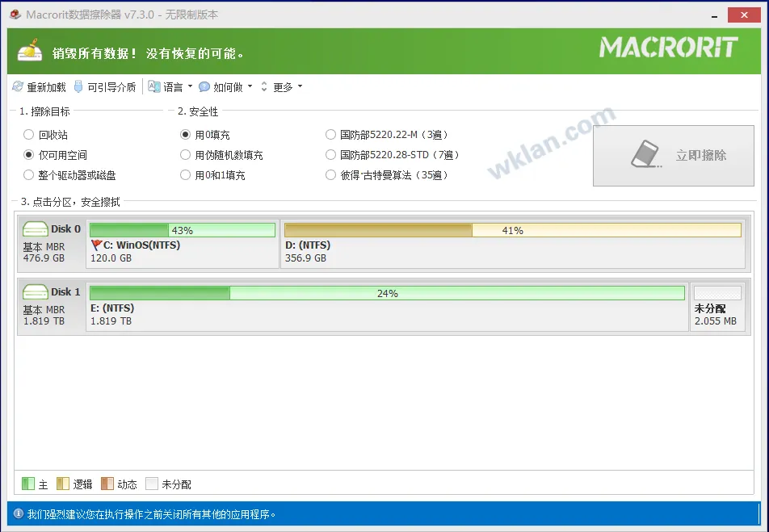Click the D: (NTFS) 41% usage bar
This screenshot has width=769, height=532.
tap(512, 230)
